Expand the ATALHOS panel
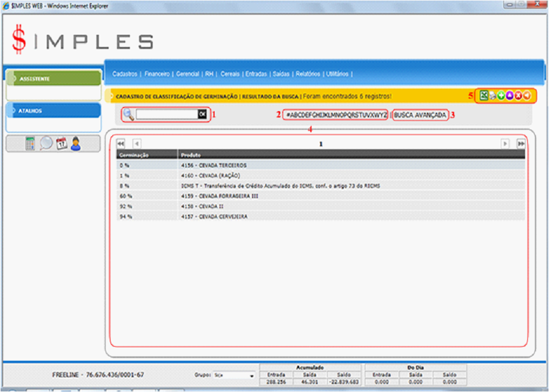 [53, 111]
